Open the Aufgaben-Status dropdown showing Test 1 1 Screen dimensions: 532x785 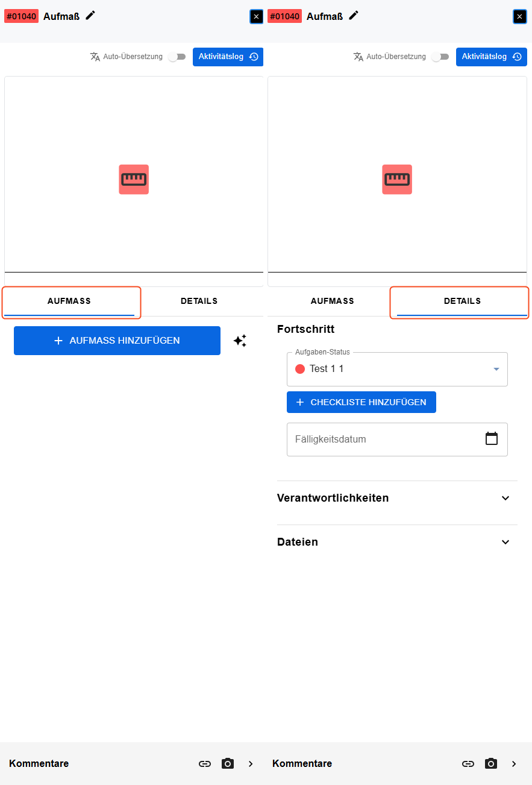[x=397, y=369]
